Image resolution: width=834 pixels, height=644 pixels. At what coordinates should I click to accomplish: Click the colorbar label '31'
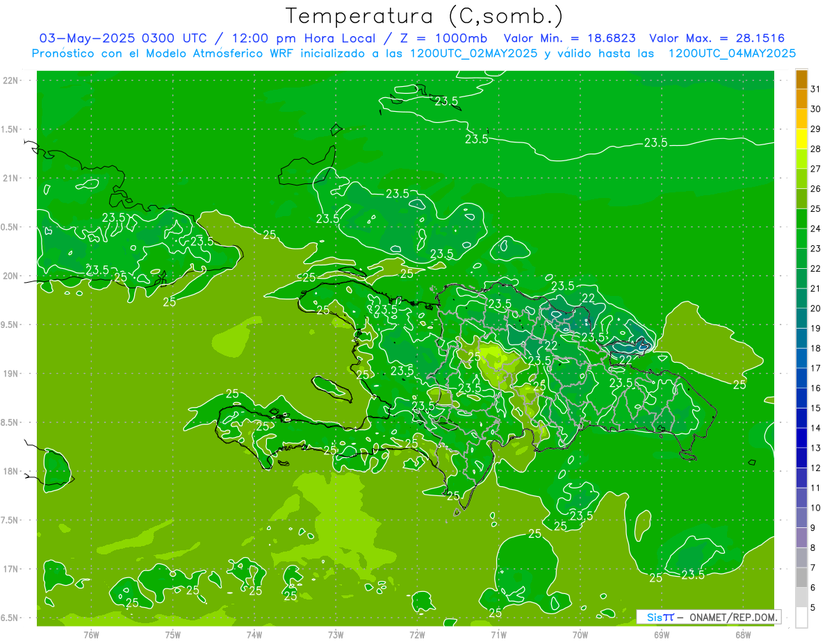tap(816, 89)
